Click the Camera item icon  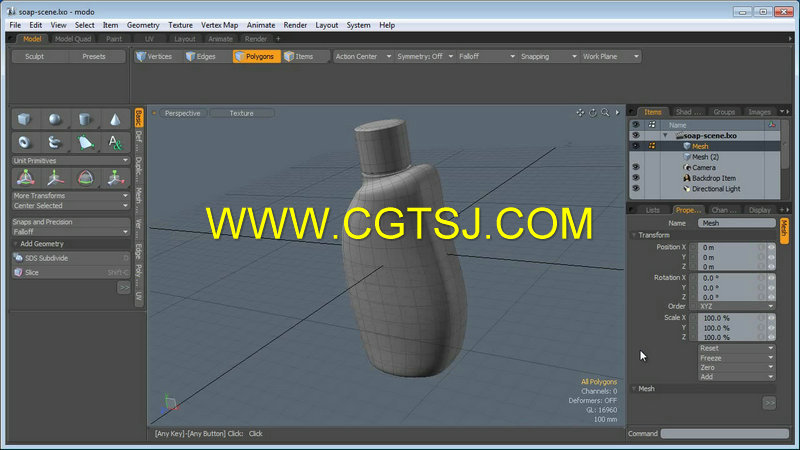(x=687, y=167)
